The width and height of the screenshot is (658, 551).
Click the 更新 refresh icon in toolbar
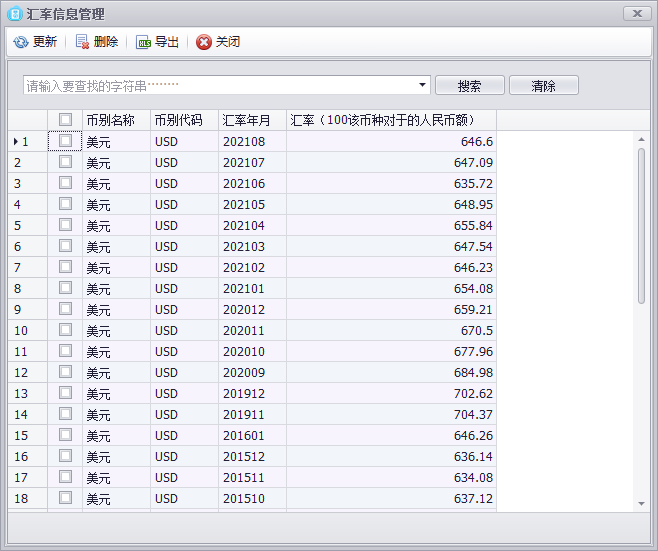click(21, 42)
